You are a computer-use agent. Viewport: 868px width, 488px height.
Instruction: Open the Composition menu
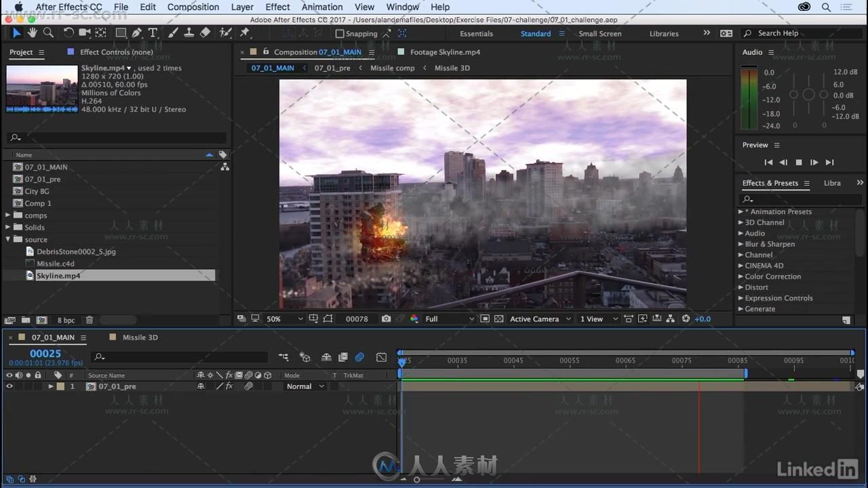click(193, 7)
